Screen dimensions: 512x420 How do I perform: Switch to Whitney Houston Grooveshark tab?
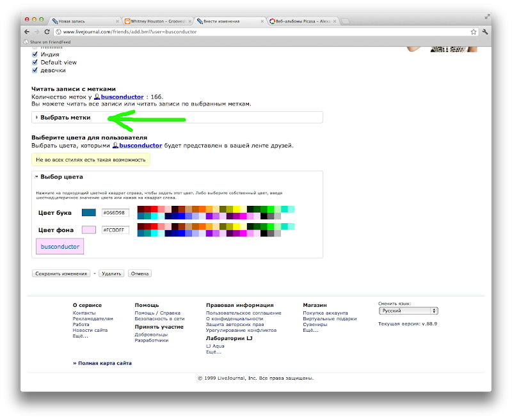[x=158, y=21]
